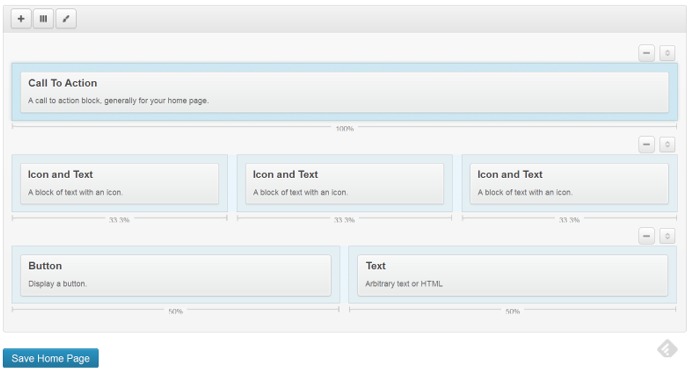Click the 50% label under Text column
Image resolution: width=692 pixels, height=371 pixels.
tap(512, 311)
